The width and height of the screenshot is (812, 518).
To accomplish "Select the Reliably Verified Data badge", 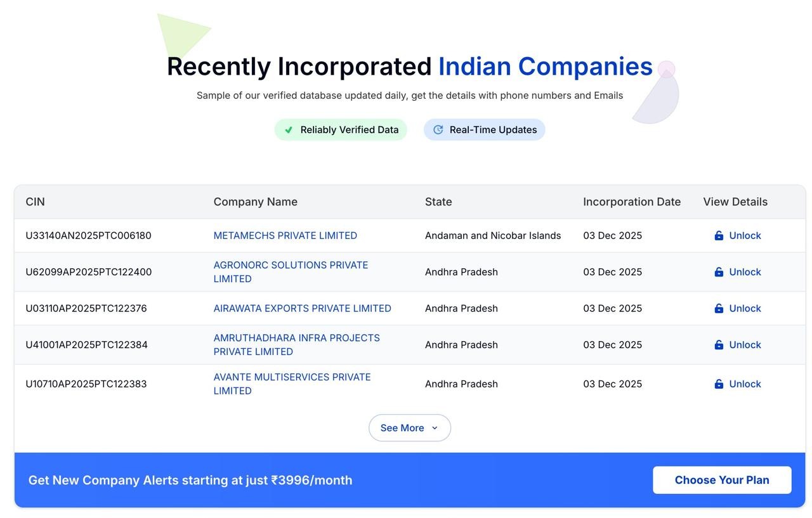I will 341,130.
